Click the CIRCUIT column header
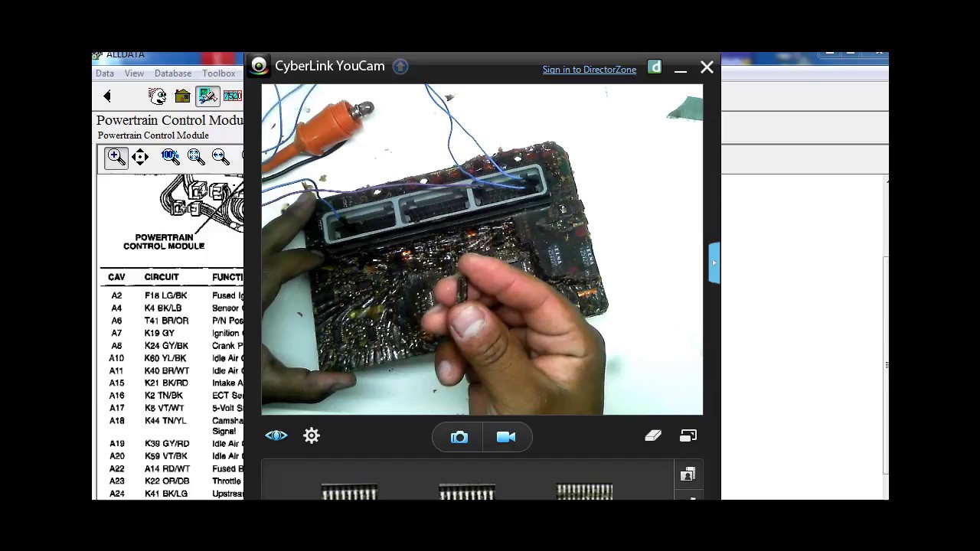The width and height of the screenshot is (980, 551). tap(162, 277)
